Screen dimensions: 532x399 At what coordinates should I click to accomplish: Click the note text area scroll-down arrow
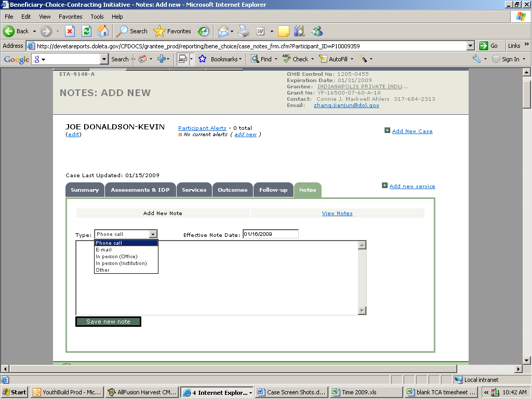(362, 310)
